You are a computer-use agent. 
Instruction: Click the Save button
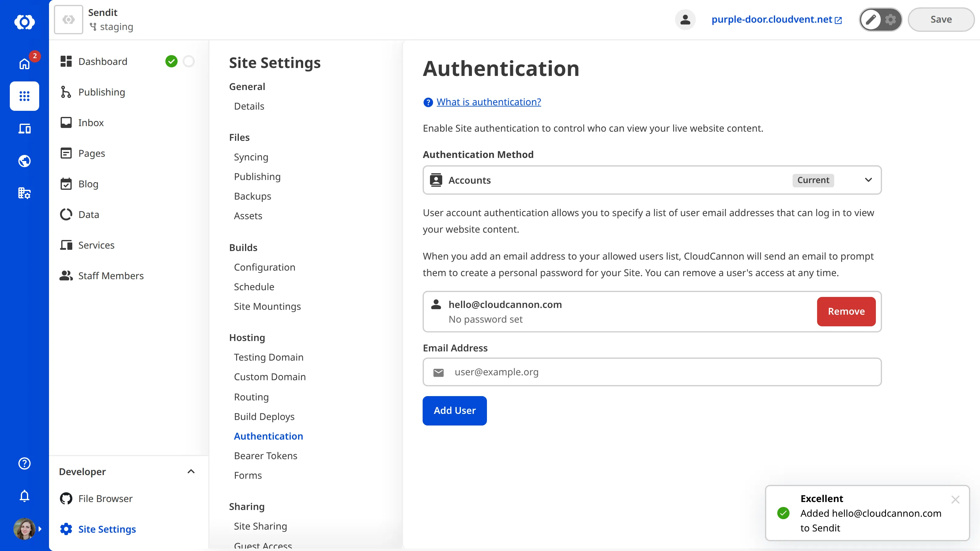click(x=941, y=19)
